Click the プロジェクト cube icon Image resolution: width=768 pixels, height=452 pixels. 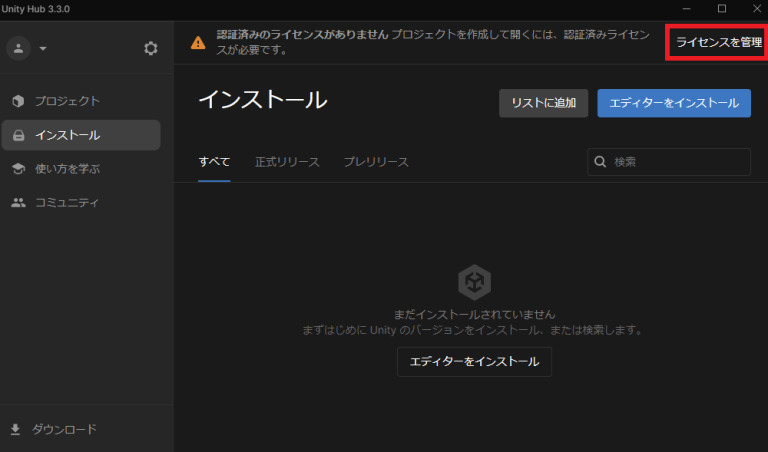pyautogui.click(x=18, y=101)
